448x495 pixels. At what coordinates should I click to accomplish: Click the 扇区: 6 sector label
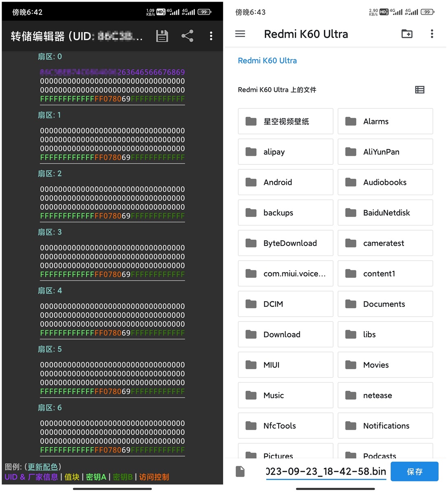(x=50, y=408)
